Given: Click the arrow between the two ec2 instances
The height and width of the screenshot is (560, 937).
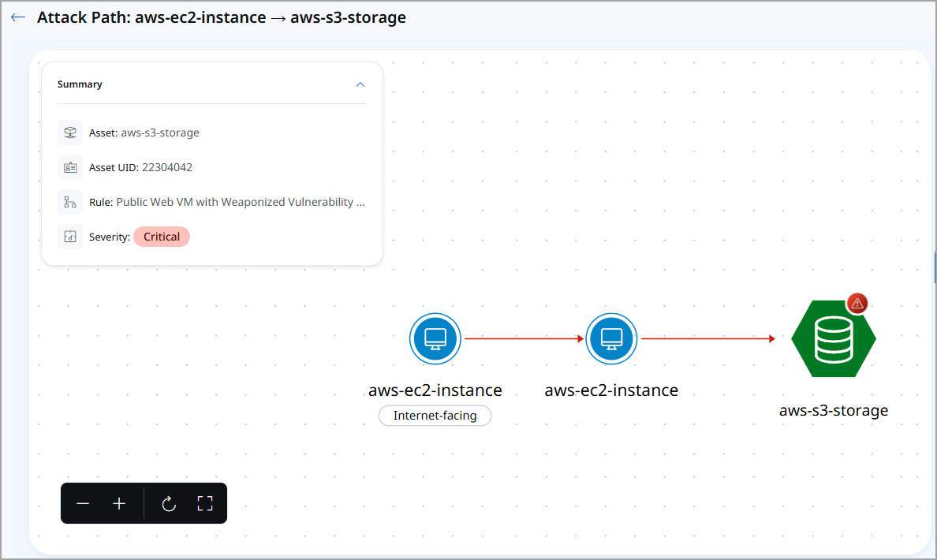Looking at the screenshot, I should coord(524,339).
